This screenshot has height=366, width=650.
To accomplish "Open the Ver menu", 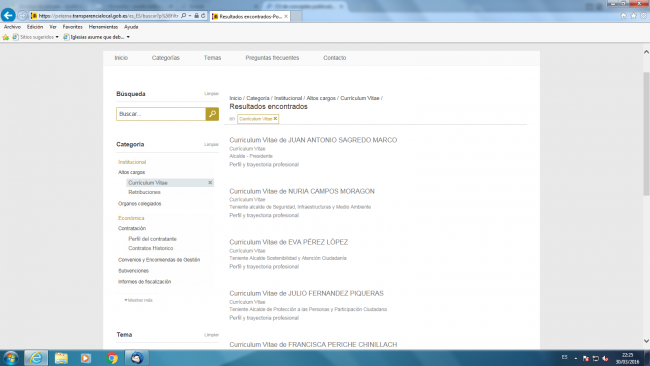I will point(53,27).
